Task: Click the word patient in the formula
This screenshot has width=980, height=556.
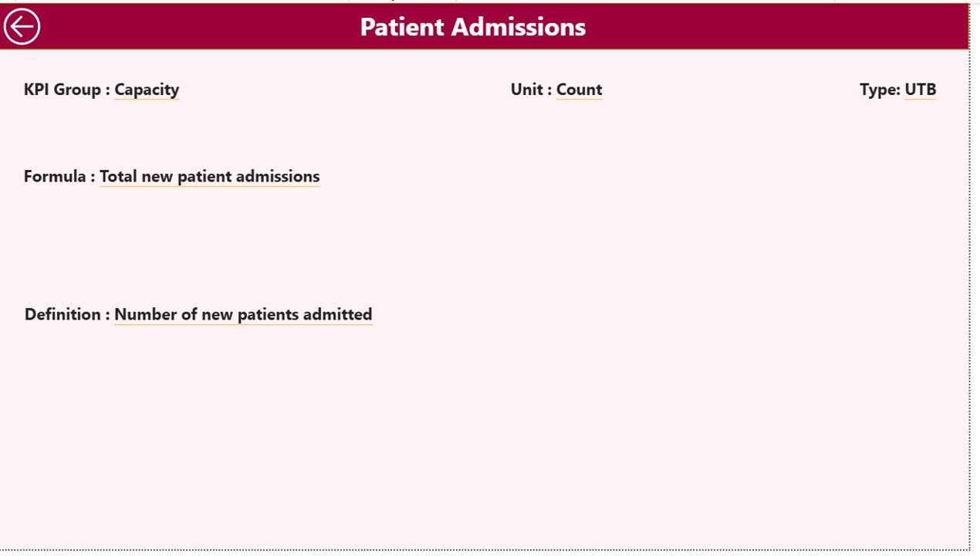Action: [x=204, y=176]
